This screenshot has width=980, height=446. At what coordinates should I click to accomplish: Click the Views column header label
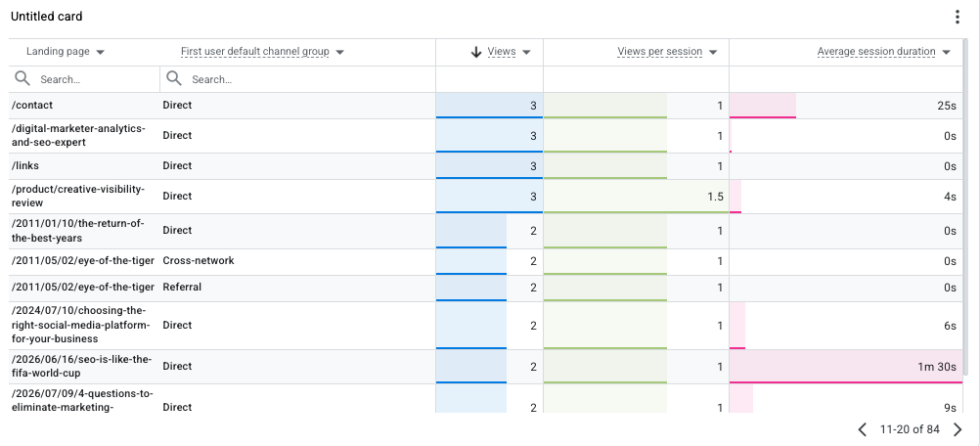coord(502,52)
